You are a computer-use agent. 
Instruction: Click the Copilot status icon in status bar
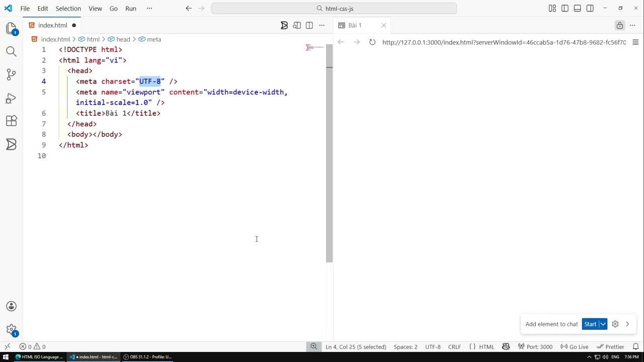(x=506, y=346)
